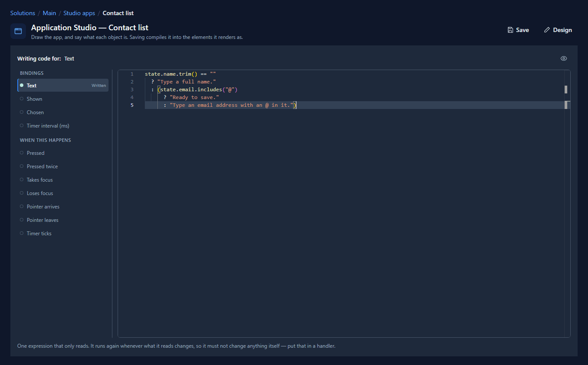Toggle the eye preview icon

(x=564, y=58)
